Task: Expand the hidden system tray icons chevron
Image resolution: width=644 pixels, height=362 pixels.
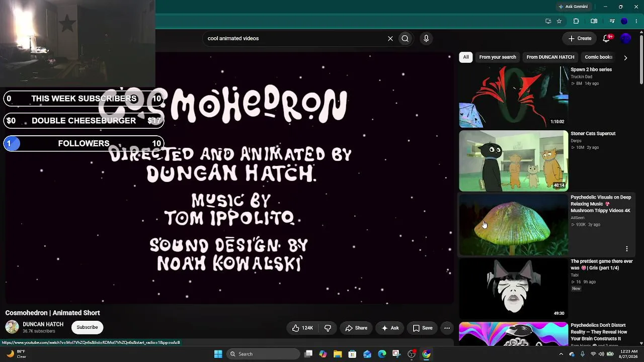Action: point(561,354)
